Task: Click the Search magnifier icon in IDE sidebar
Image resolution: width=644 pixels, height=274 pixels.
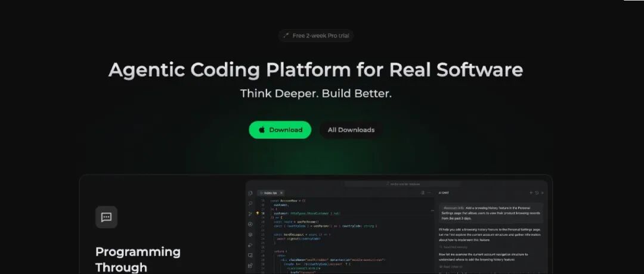Action: [250, 204]
